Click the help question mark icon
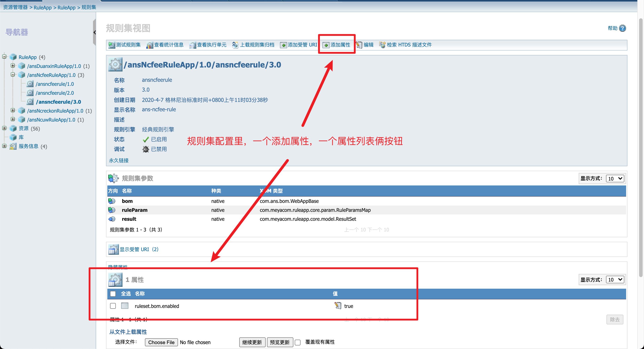The height and width of the screenshot is (349, 644). point(622,28)
